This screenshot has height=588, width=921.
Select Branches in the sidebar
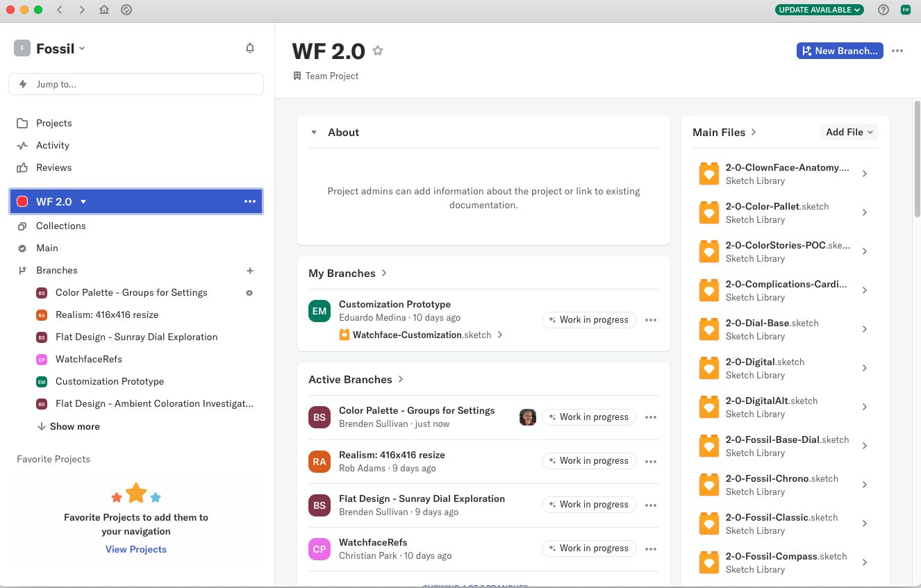pos(57,270)
